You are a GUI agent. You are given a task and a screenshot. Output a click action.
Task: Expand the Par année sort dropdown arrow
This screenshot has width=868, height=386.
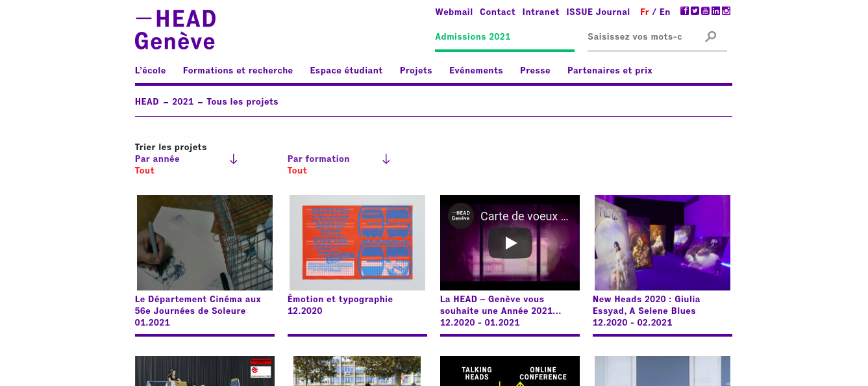tap(234, 159)
